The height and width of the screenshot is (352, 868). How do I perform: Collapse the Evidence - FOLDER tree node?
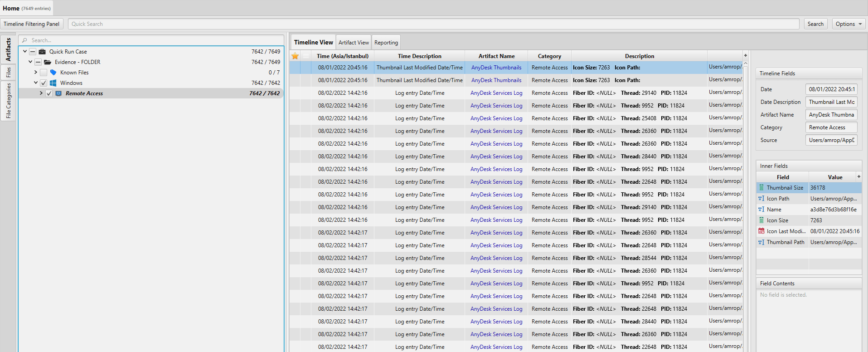tap(30, 62)
